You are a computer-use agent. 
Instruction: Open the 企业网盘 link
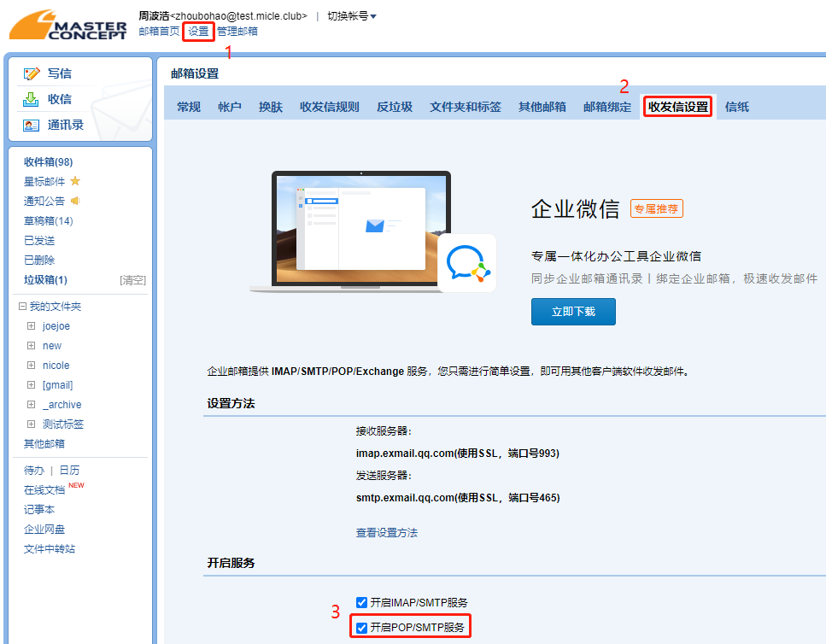[44, 530]
